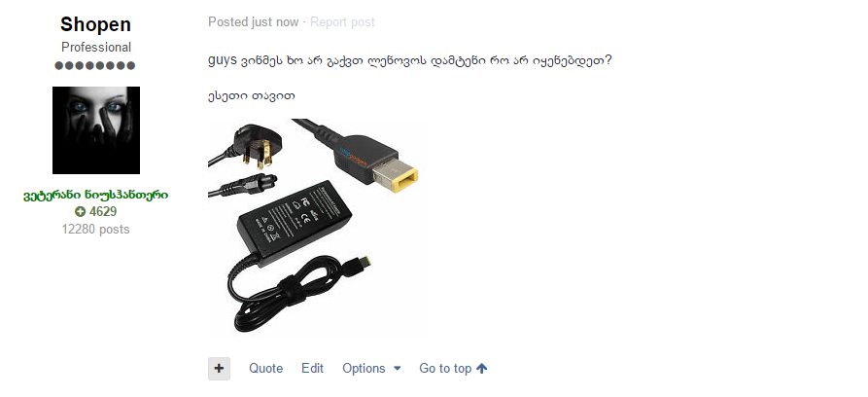Click the 4629 reputation count
The width and height of the screenshot is (868, 397).
click(x=103, y=211)
